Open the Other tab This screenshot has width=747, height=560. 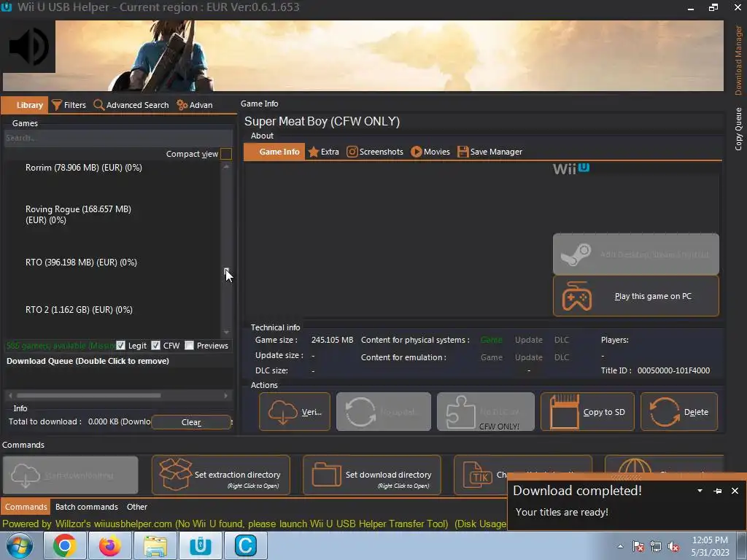click(136, 507)
